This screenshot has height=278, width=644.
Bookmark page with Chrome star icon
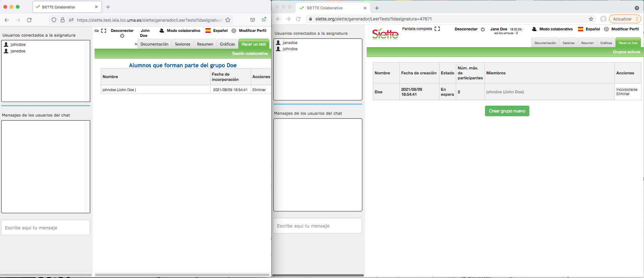[x=591, y=19]
